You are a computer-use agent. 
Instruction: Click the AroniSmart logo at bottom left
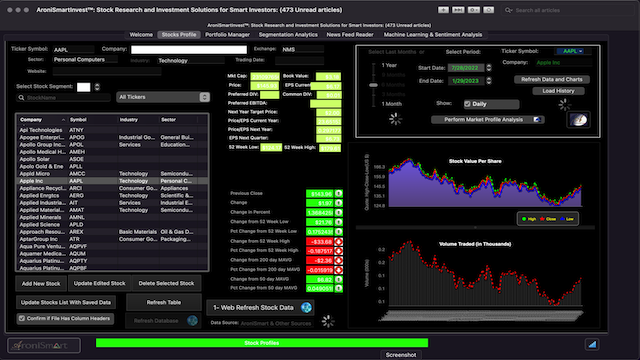[x=44, y=345]
